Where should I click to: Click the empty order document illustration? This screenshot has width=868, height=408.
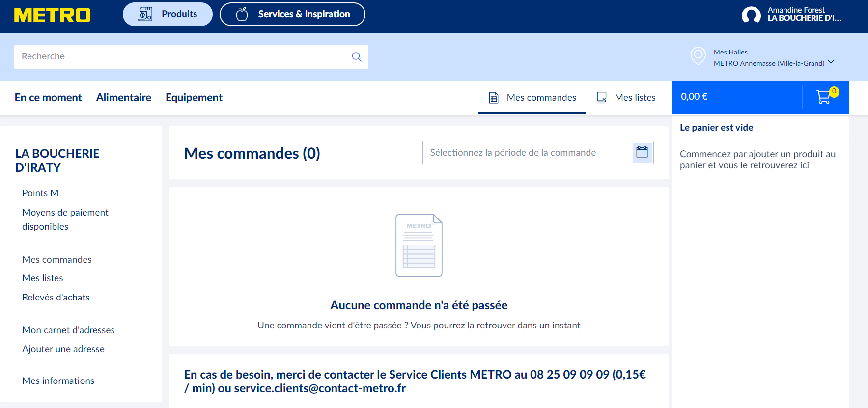pyautogui.click(x=419, y=245)
